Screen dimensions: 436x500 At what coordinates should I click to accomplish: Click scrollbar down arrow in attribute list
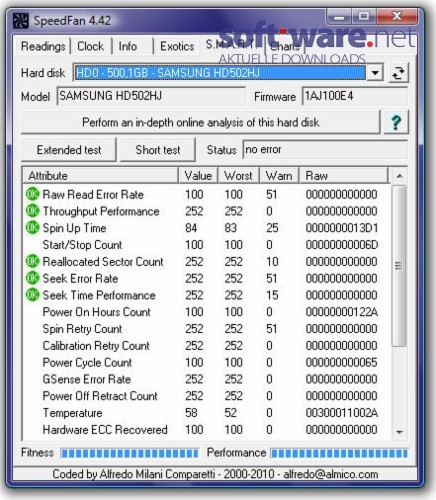click(x=399, y=432)
